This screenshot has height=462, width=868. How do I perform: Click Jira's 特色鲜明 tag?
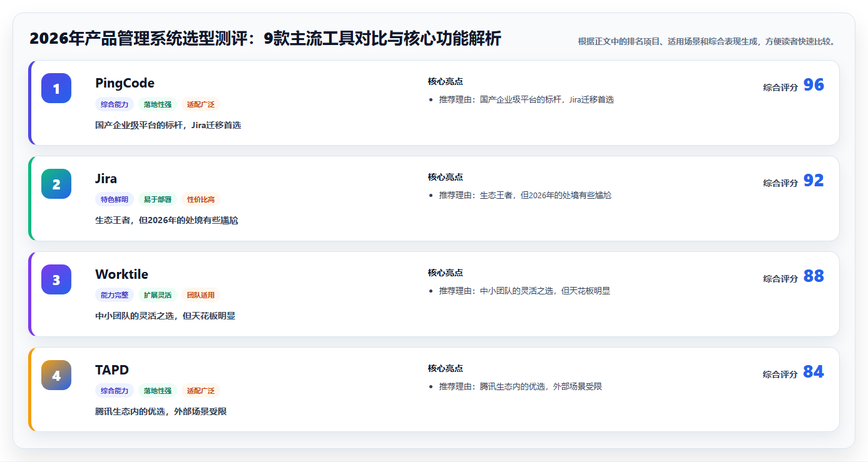[x=115, y=199]
